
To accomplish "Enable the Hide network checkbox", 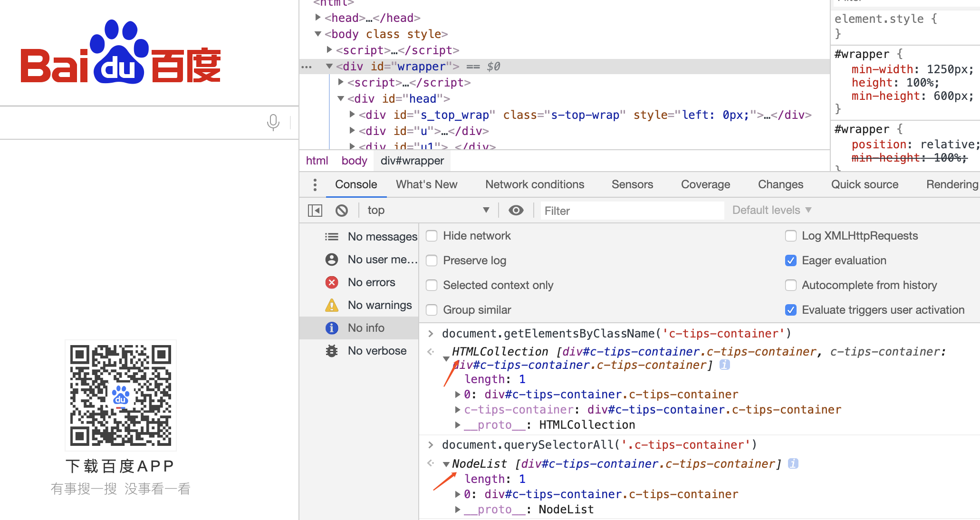I will tap(432, 236).
